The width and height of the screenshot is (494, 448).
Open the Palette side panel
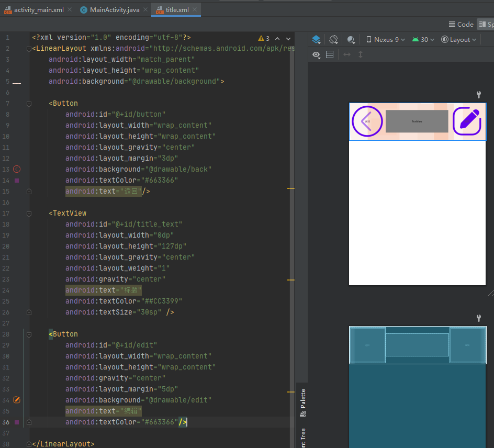303,402
